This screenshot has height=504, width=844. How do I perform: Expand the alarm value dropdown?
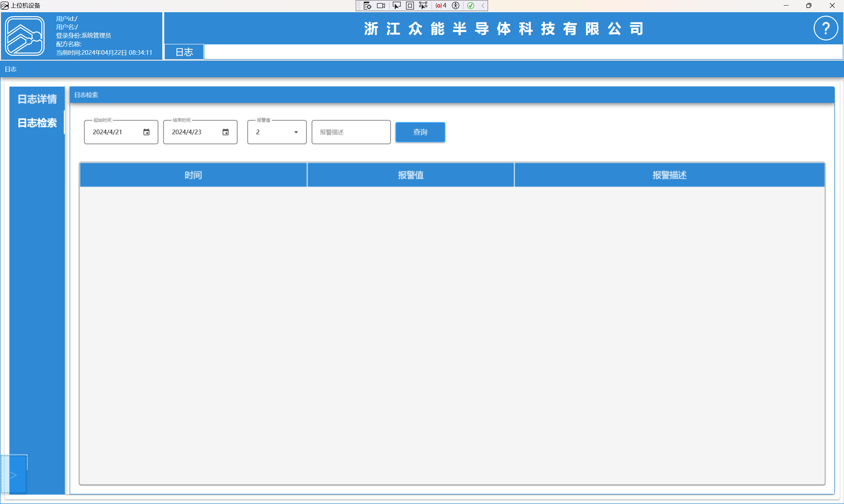[296, 132]
